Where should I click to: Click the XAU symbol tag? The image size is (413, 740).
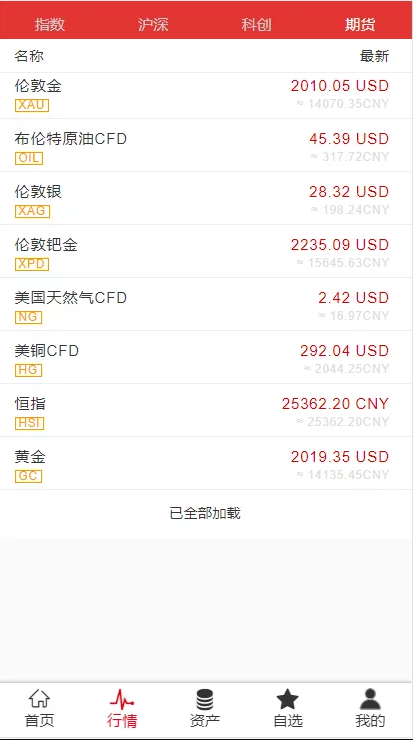pyautogui.click(x=32, y=105)
